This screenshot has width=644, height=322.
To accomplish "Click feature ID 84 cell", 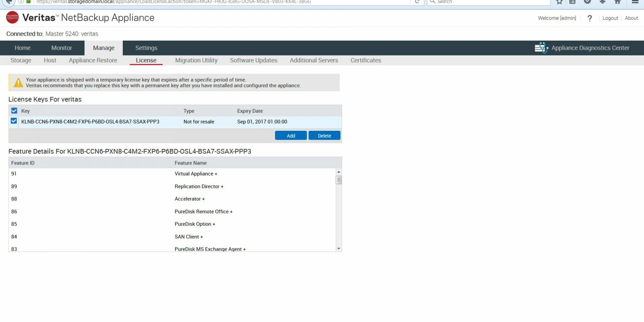I will pyautogui.click(x=14, y=237).
